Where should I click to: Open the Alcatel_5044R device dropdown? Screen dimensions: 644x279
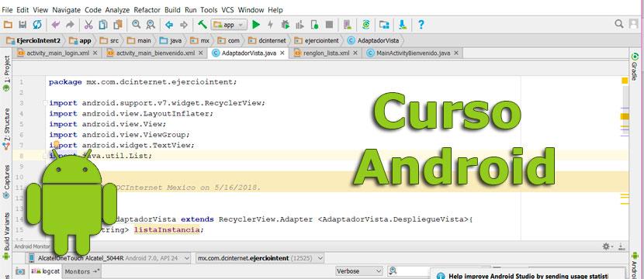tap(109, 259)
